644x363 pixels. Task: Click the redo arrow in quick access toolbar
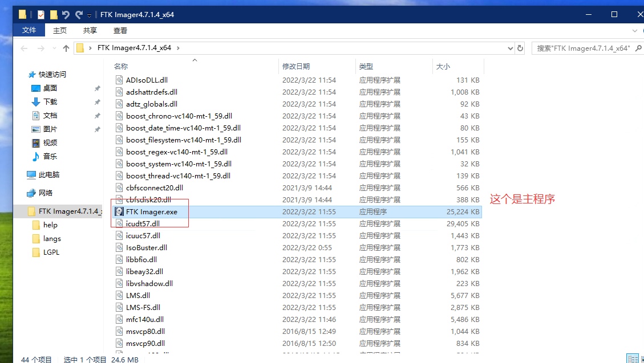point(79,15)
